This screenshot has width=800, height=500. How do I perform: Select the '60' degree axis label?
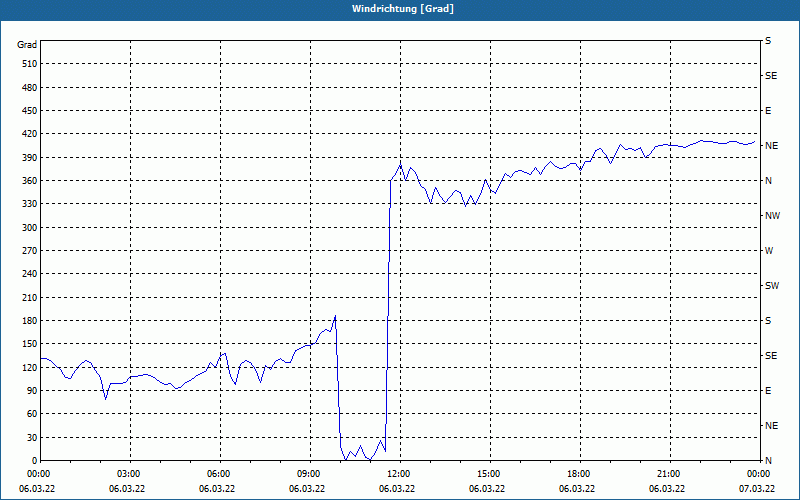[32, 414]
